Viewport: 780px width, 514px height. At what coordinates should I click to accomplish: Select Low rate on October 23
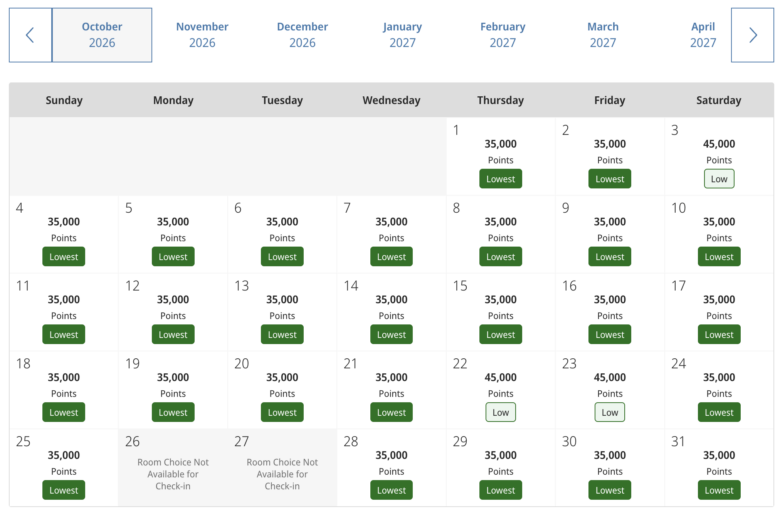tap(609, 412)
